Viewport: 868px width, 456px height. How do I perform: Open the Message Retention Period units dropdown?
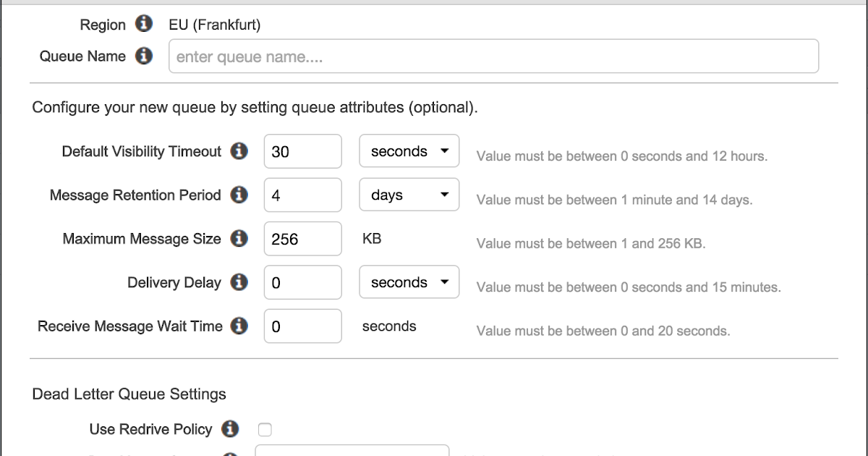(x=409, y=194)
